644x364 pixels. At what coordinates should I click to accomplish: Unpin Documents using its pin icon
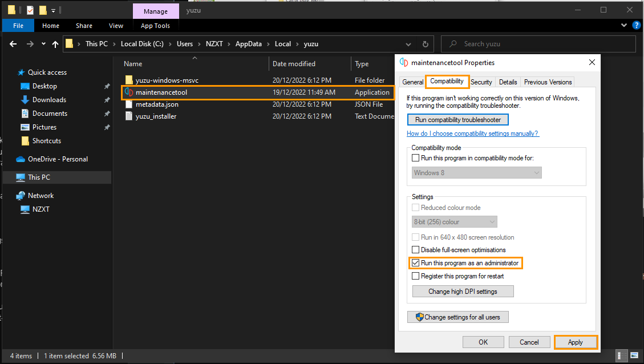[107, 114]
